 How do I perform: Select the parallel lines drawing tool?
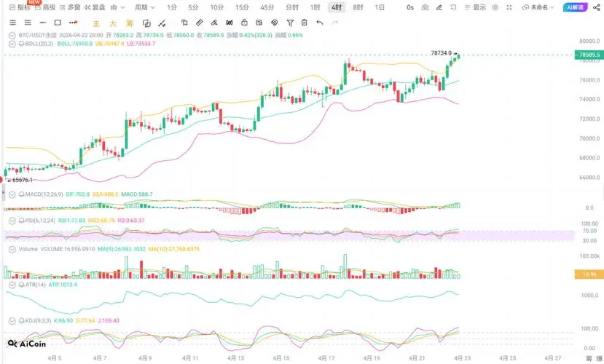(28, 23)
